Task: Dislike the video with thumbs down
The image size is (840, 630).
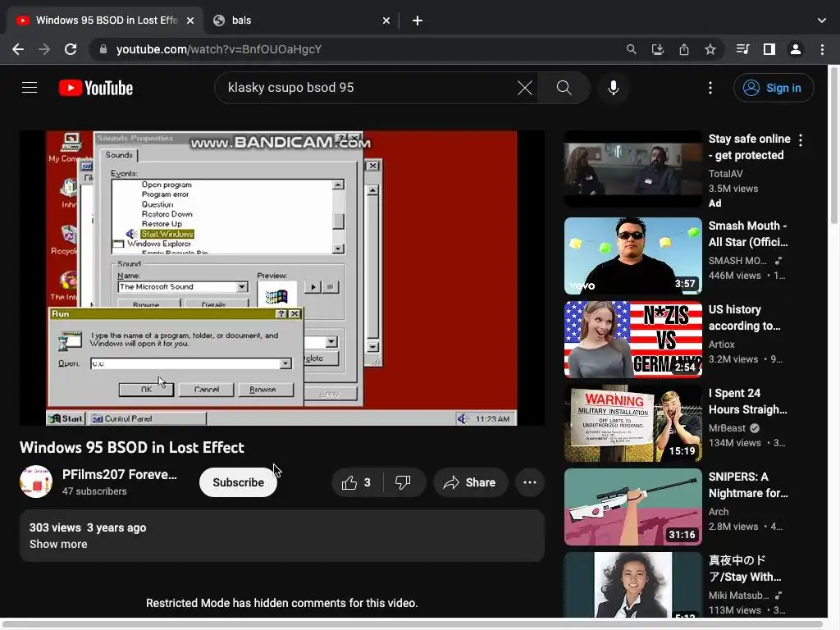Action: (x=403, y=482)
